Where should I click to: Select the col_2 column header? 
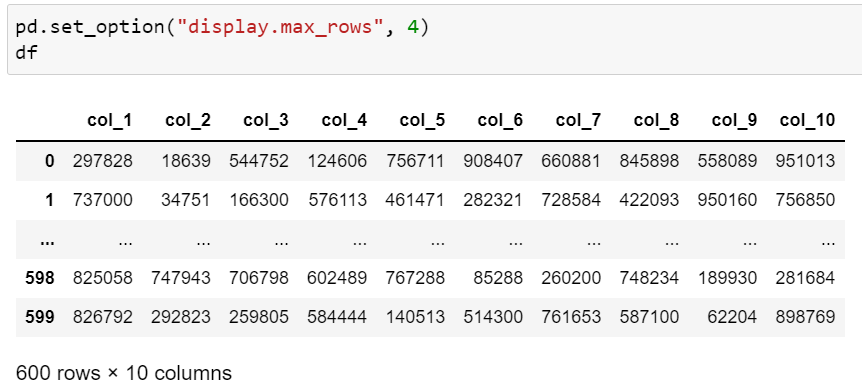[187, 120]
